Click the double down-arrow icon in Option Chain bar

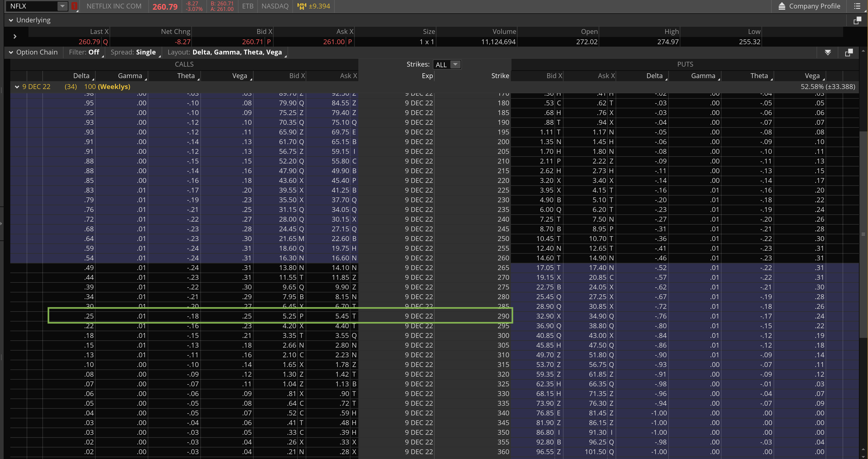827,52
